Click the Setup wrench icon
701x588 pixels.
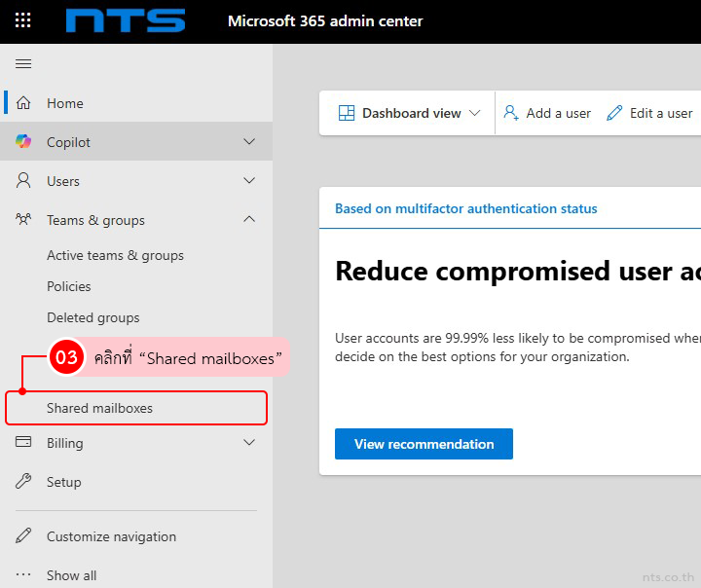23,482
